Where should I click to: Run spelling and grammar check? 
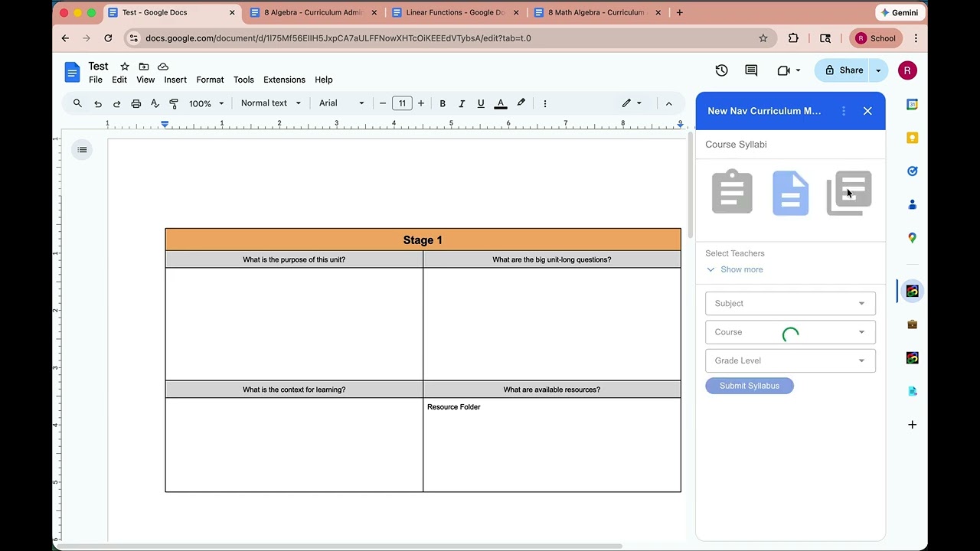coord(155,103)
